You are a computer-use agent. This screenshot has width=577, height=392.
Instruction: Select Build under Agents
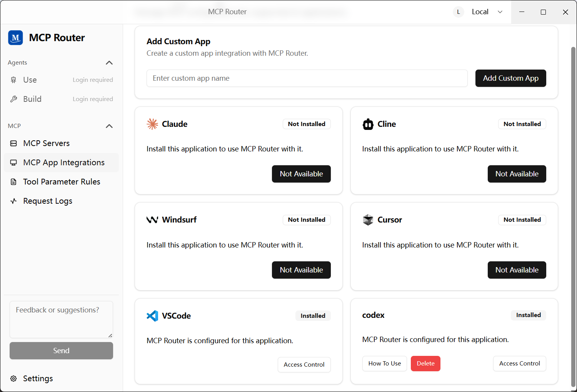point(62,99)
